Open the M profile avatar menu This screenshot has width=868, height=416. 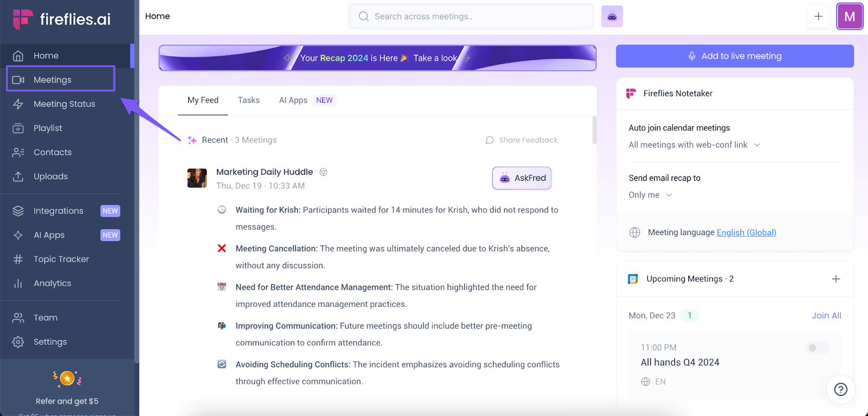(x=850, y=16)
